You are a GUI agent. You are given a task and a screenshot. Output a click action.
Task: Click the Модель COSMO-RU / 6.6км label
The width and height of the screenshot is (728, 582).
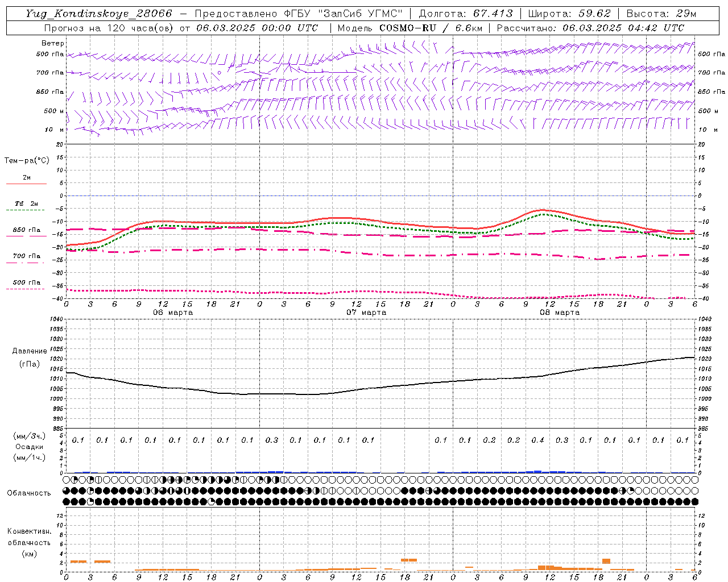[x=409, y=28]
